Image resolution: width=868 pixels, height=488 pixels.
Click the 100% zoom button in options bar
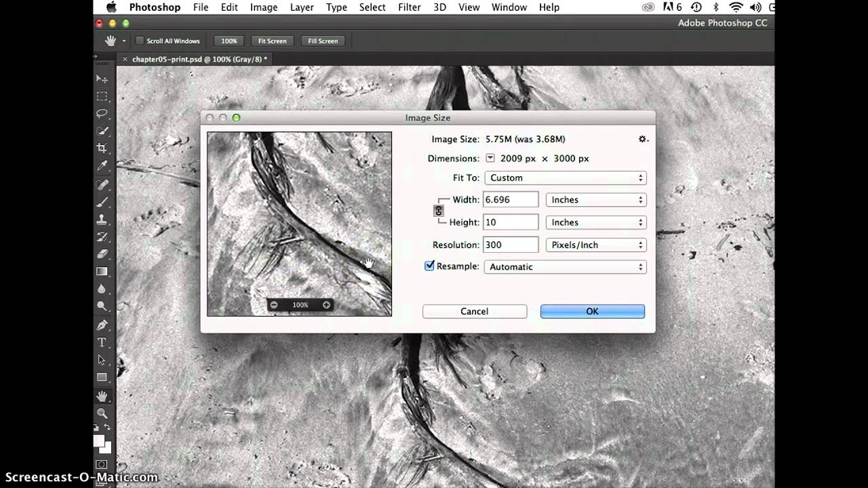229,41
